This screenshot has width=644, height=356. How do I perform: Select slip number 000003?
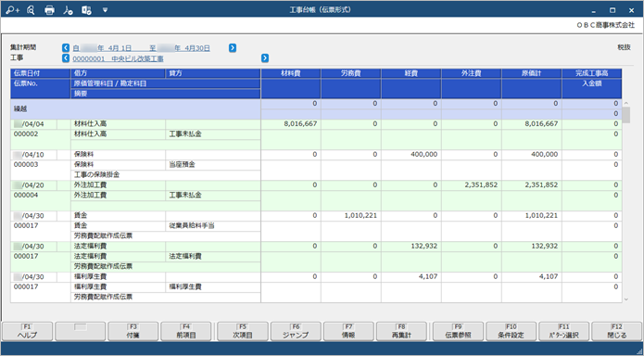26,164
